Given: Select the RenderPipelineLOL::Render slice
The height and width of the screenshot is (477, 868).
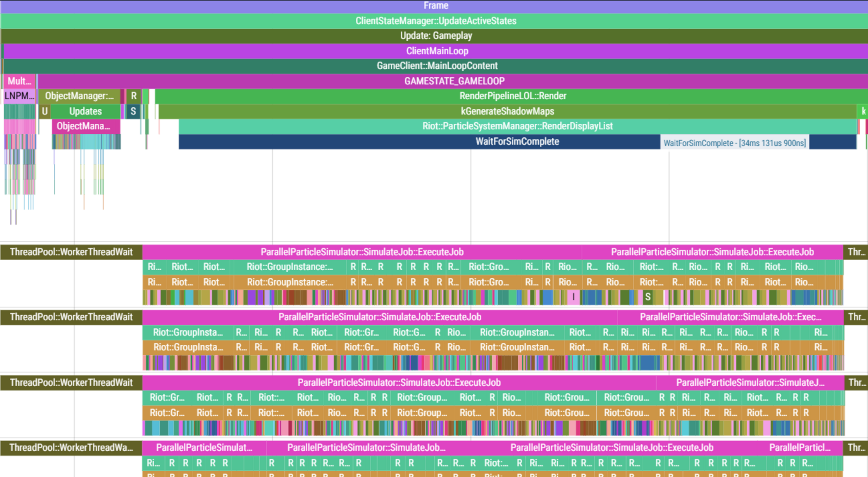Looking at the screenshot, I should (x=512, y=96).
